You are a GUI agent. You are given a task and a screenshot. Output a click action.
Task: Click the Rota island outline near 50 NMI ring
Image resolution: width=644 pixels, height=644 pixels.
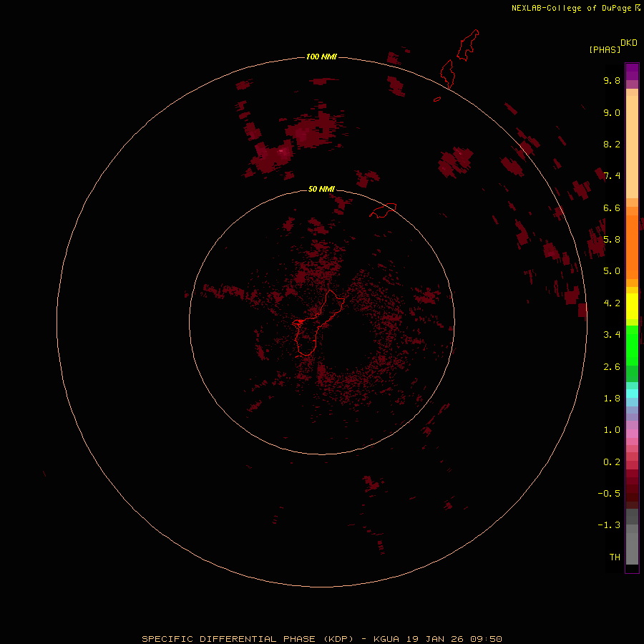(383, 210)
